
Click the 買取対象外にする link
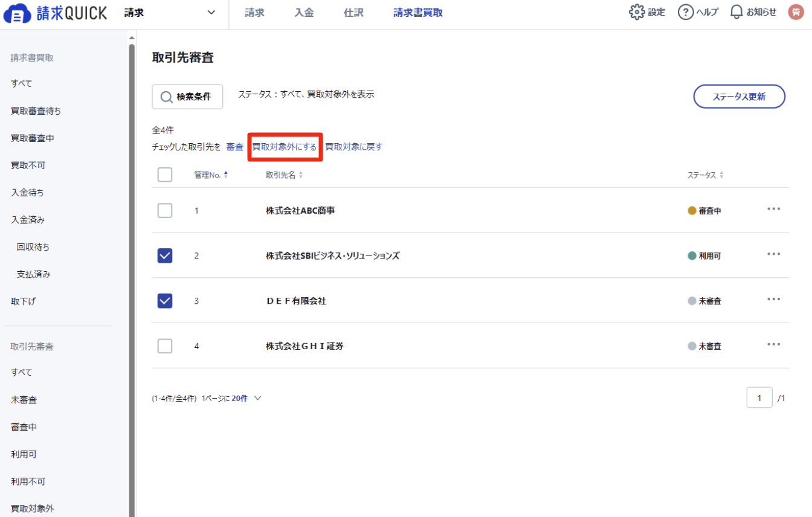(x=285, y=147)
